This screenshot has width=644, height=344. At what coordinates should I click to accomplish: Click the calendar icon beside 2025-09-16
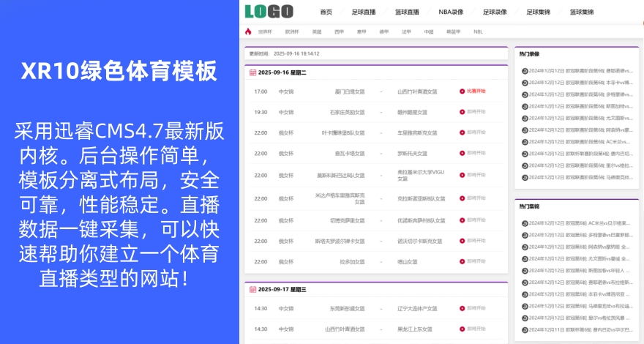coord(252,73)
